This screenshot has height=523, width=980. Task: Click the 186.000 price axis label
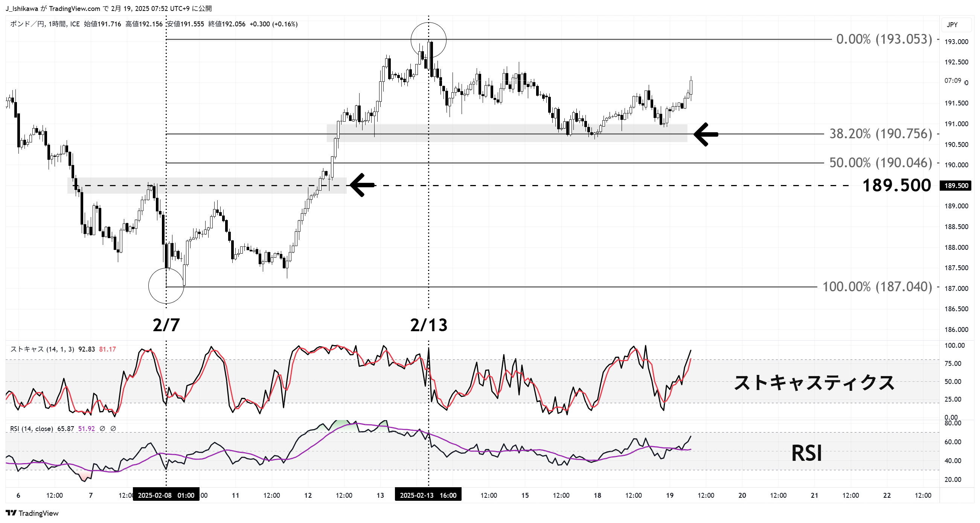(x=956, y=329)
